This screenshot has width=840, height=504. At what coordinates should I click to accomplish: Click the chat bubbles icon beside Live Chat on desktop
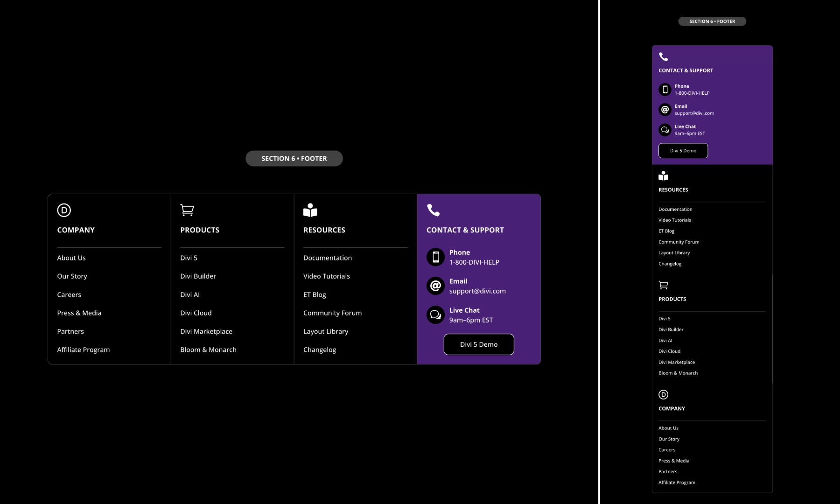[435, 315]
